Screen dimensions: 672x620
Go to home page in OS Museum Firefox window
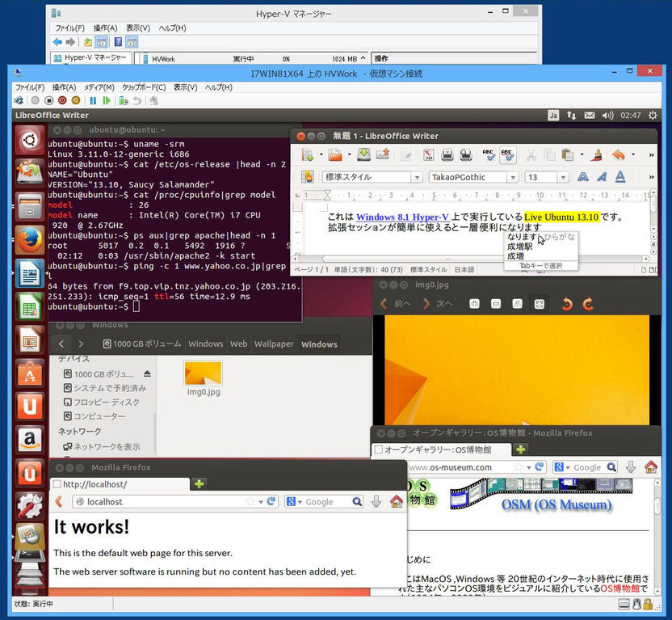650,467
